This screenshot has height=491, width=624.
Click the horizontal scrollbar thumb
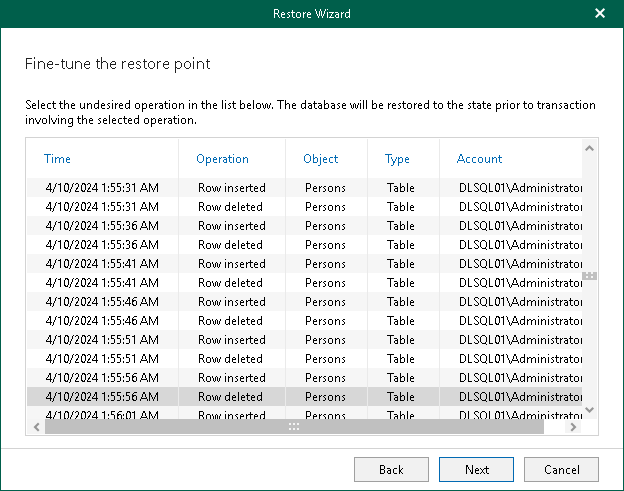tap(294, 427)
